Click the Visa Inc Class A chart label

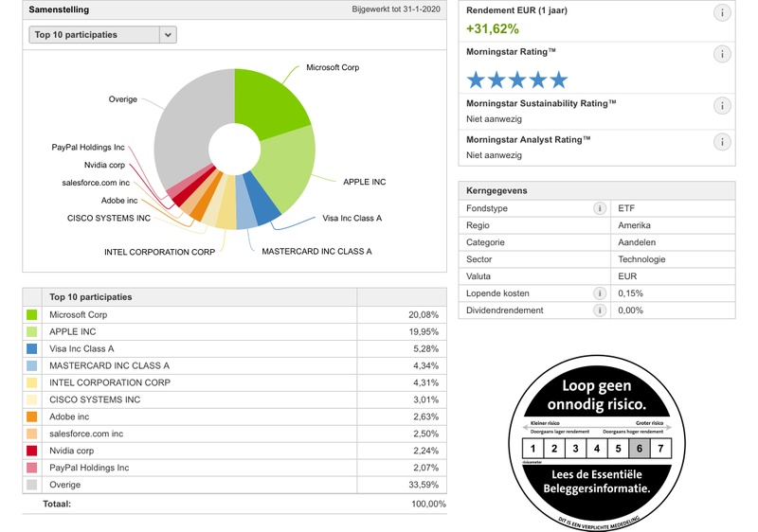click(x=352, y=219)
